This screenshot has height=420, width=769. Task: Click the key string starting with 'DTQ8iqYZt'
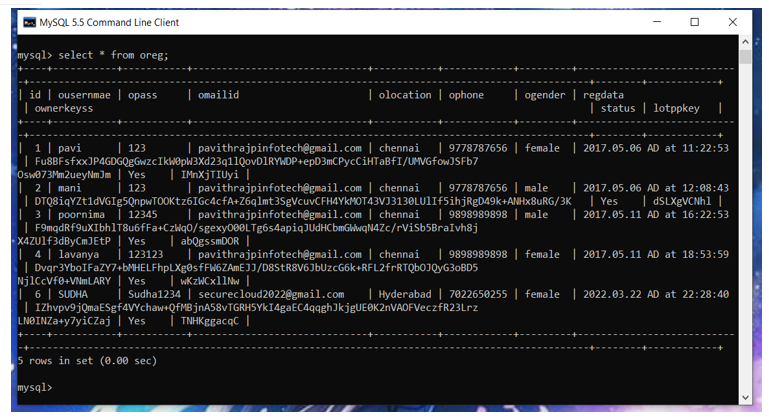pyautogui.click(x=303, y=201)
